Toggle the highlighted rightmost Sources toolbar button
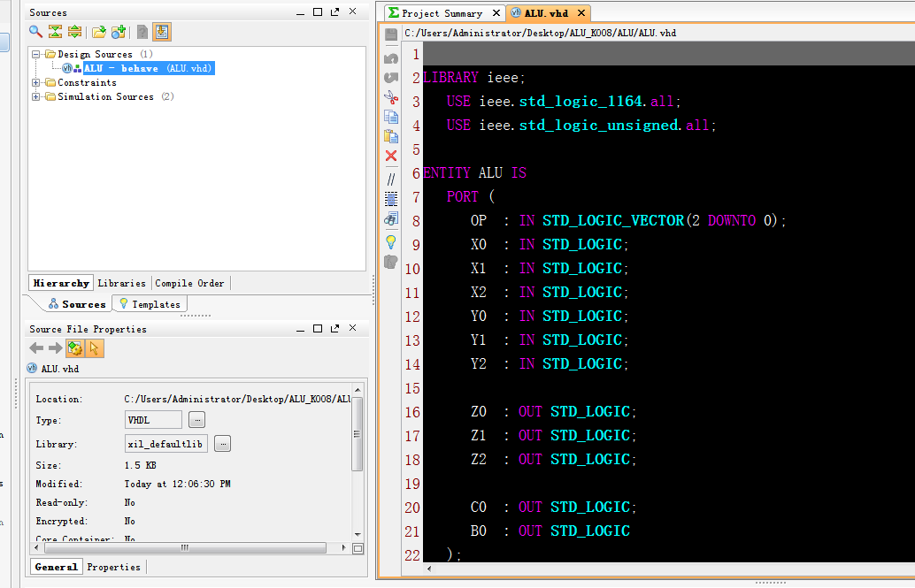 [161, 32]
